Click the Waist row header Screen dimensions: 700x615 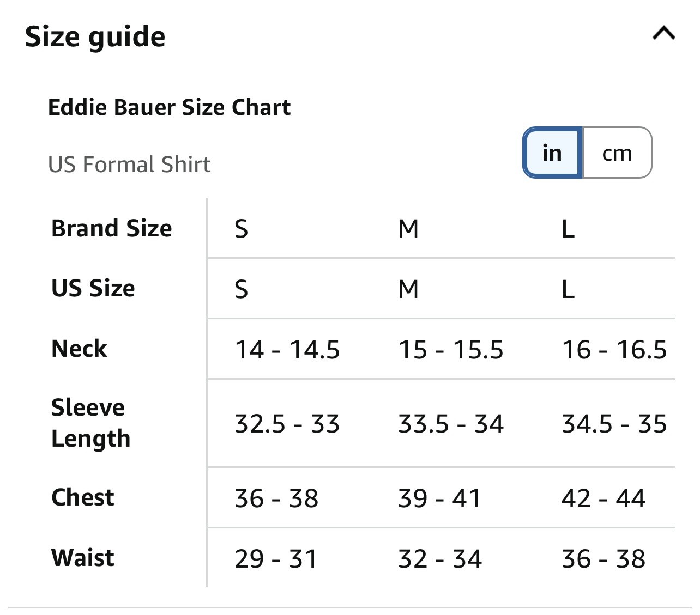pyautogui.click(x=83, y=557)
